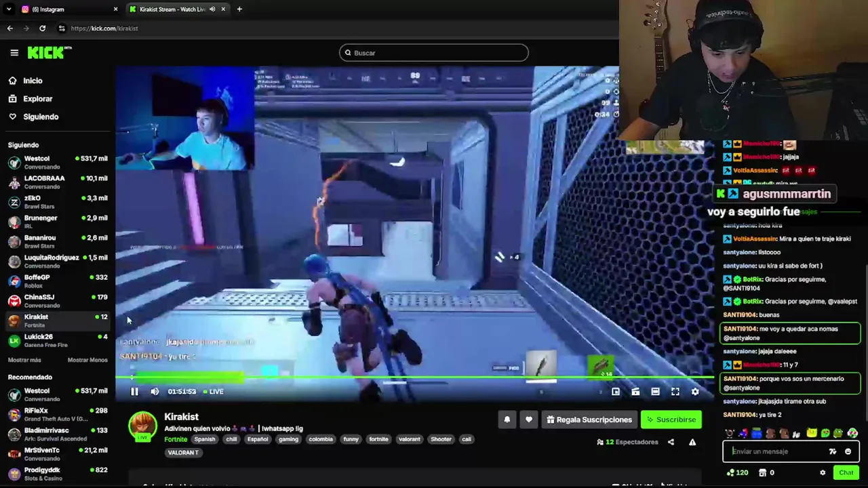Open RiFleXx recommended channel
This screenshot has width=868, height=488.
(58, 414)
